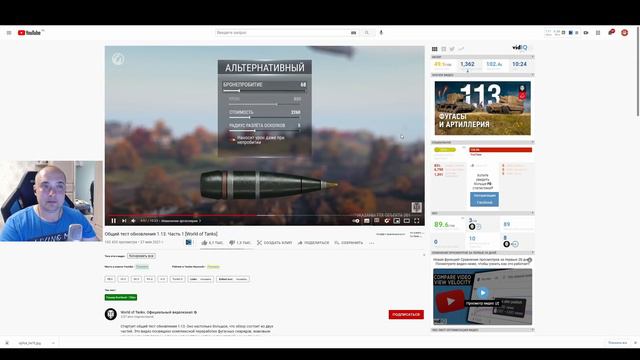Click the red YouTube bar in social section
Screen dimensions: 640x360
click(500, 150)
